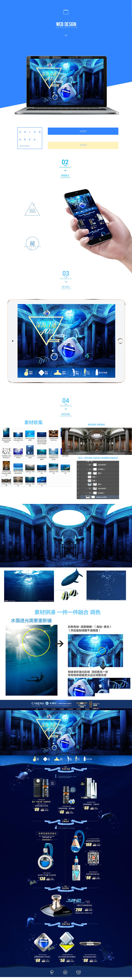Click the chevron below the WEB DESIGN title
The height and width of the screenshot is (980, 132).
click(66, 35)
